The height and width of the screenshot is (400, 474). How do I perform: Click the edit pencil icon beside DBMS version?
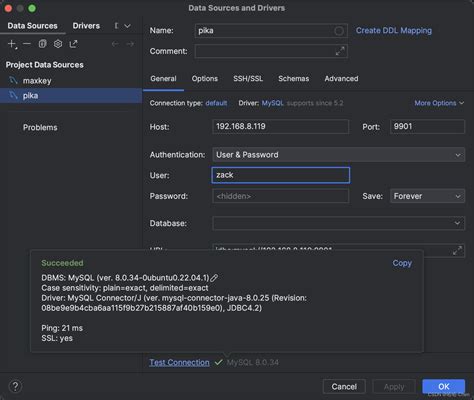(x=214, y=278)
